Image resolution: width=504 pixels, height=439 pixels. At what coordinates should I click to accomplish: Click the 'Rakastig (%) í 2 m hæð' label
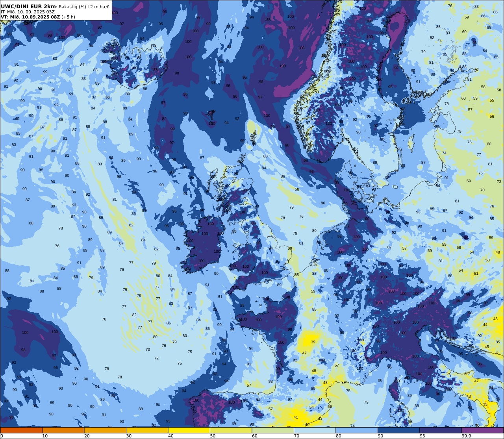[x=84, y=6]
